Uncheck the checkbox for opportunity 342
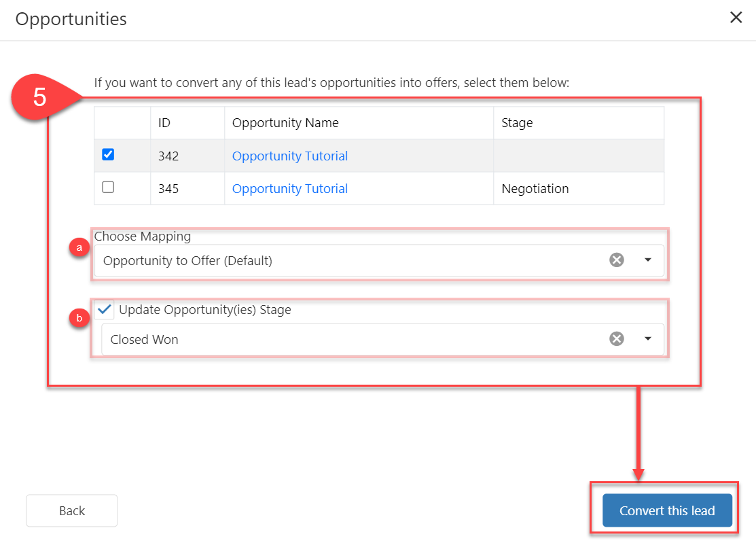The image size is (756, 541). tap(108, 155)
